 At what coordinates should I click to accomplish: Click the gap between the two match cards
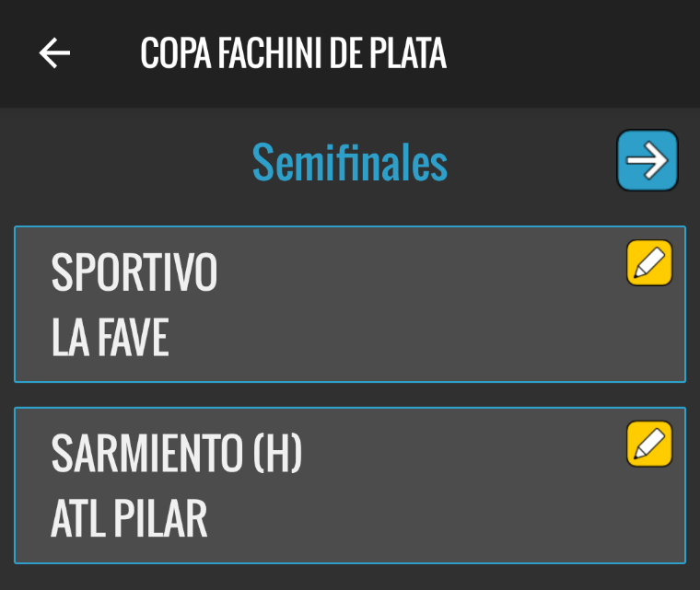pyautogui.click(x=350, y=395)
